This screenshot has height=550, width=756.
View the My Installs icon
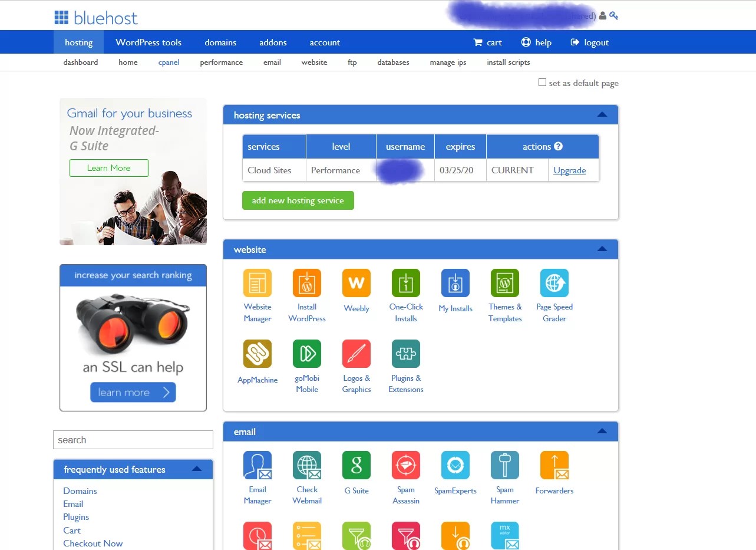[x=455, y=283]
